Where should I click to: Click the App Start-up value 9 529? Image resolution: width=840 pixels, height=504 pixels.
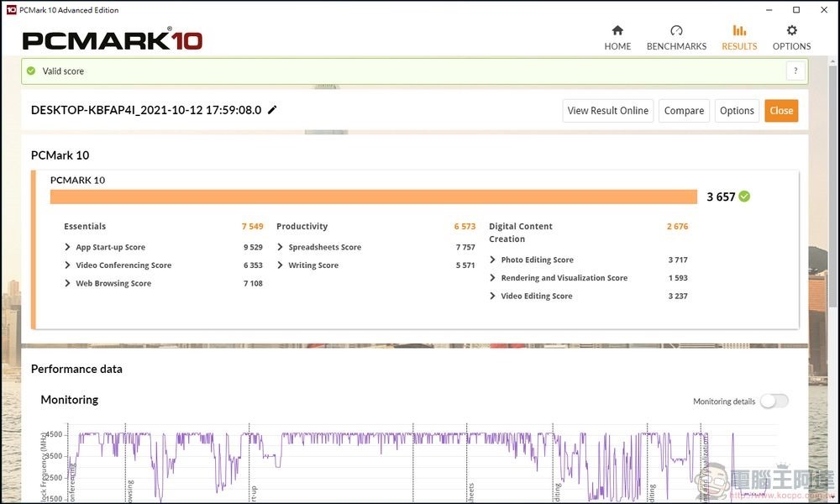click(253, 247)
